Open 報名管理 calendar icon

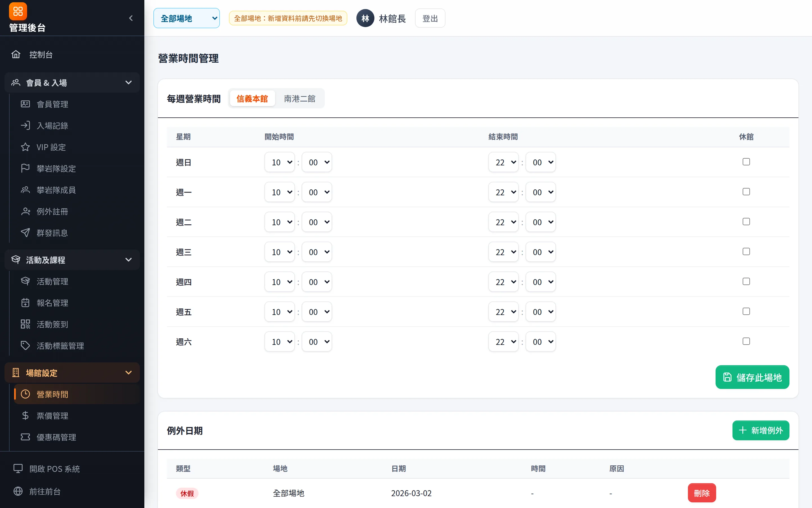click(25, 303)
